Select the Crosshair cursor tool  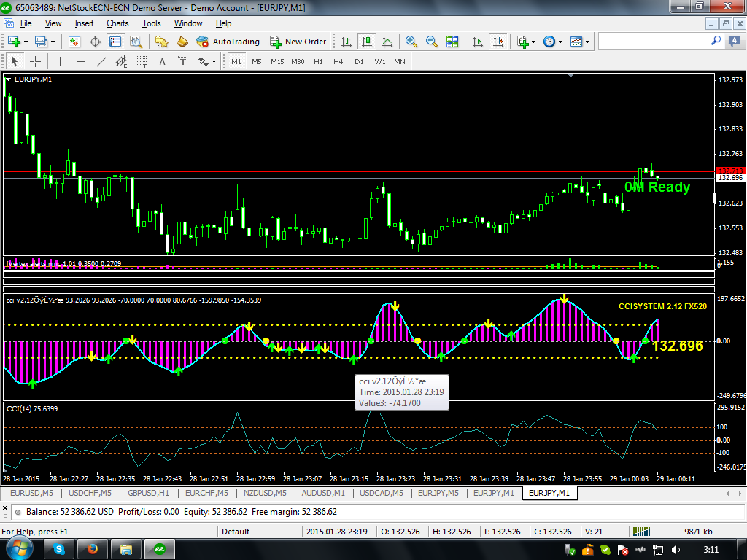[x=35, y=62]
